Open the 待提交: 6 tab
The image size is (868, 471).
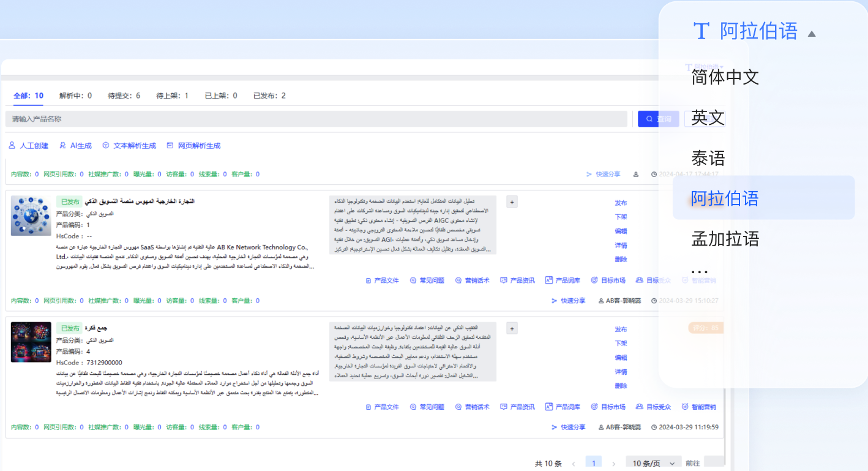click(x=124, y=96)
